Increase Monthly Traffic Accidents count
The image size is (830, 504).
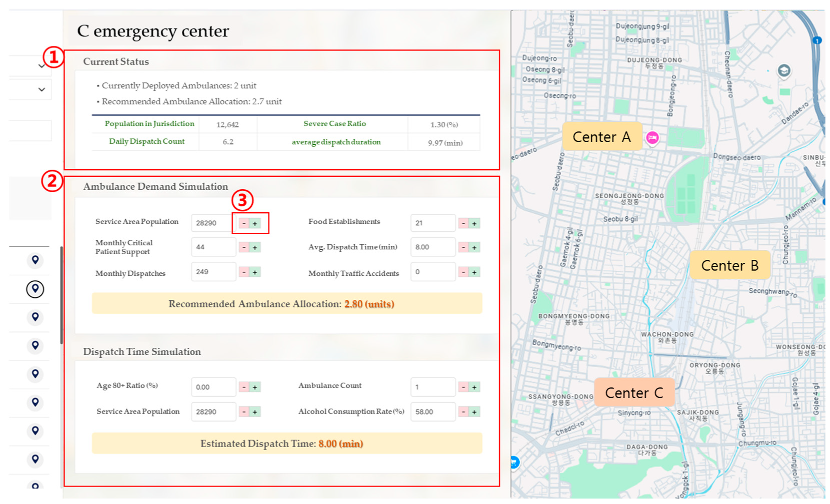pyautogui.click(x=474, y=272)
